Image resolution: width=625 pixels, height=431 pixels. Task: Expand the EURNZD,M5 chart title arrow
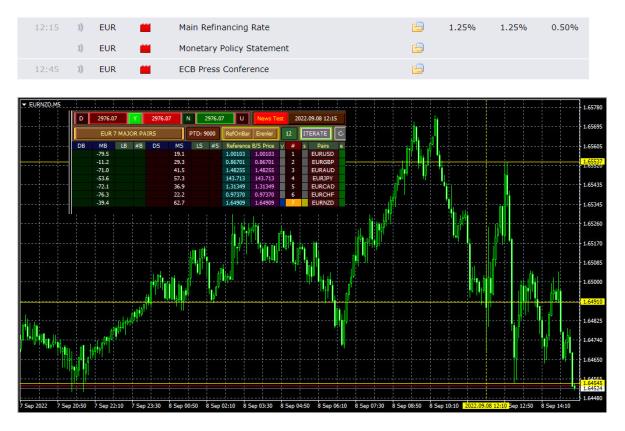pos(24,105)
